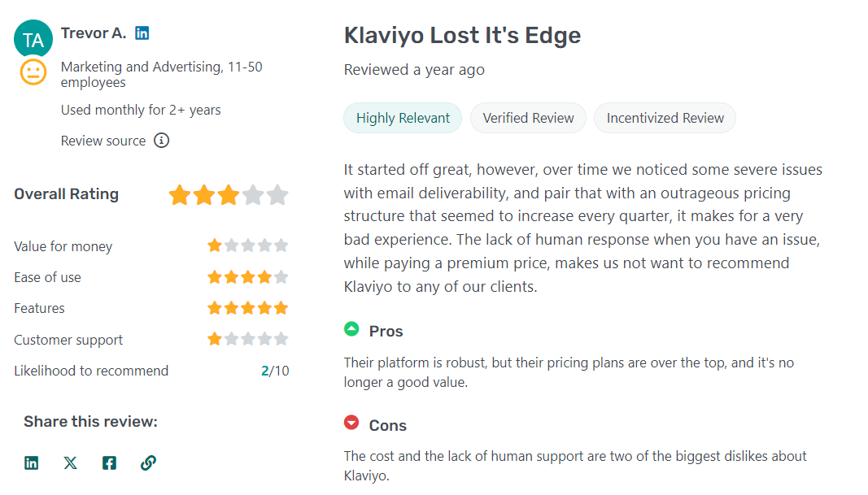This screenshot has height=495, width=868.
Task: Click the TA avatar circle
Action: coord(33,38)
